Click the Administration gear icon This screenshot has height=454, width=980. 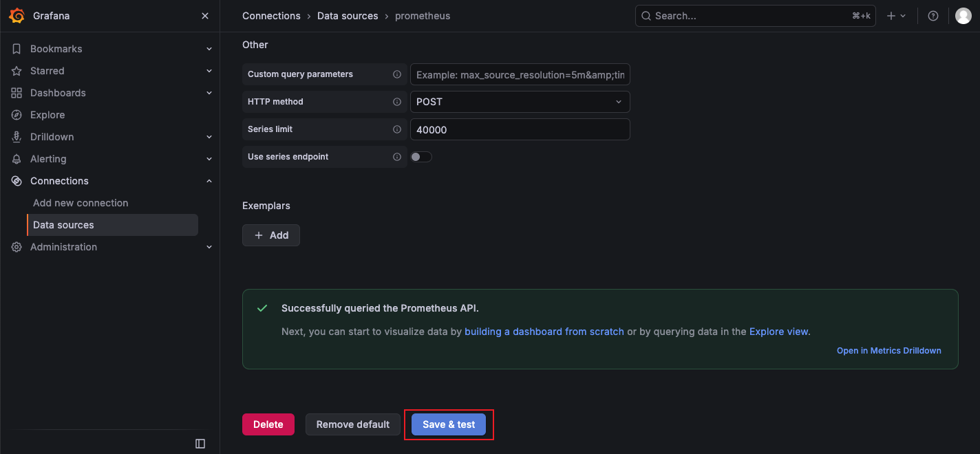[x=17, y=247]
